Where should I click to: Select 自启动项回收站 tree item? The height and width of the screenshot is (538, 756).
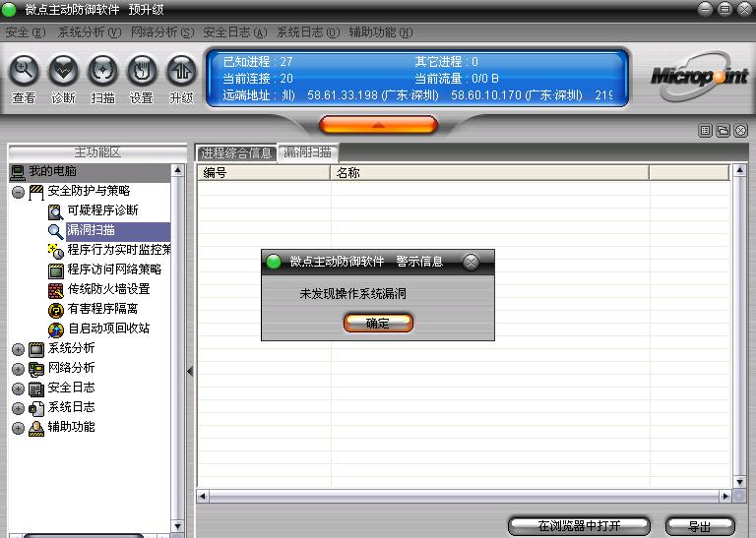click(x=109, y=329)
